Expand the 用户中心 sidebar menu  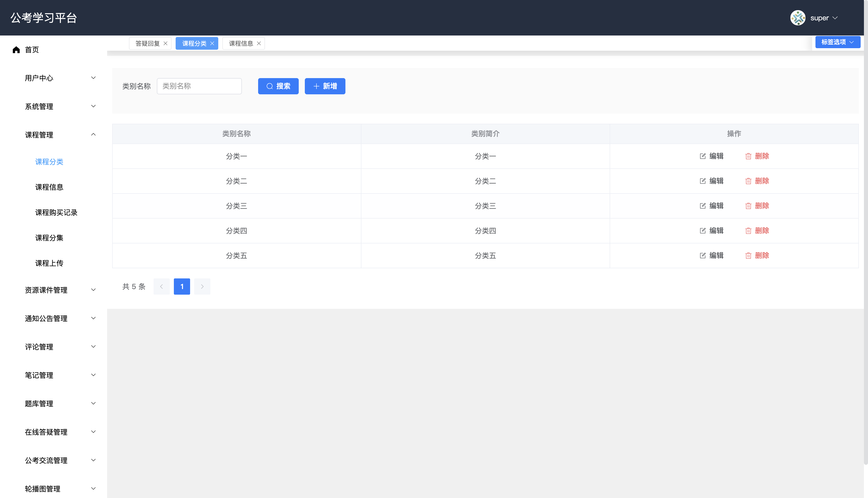(60, 78)
